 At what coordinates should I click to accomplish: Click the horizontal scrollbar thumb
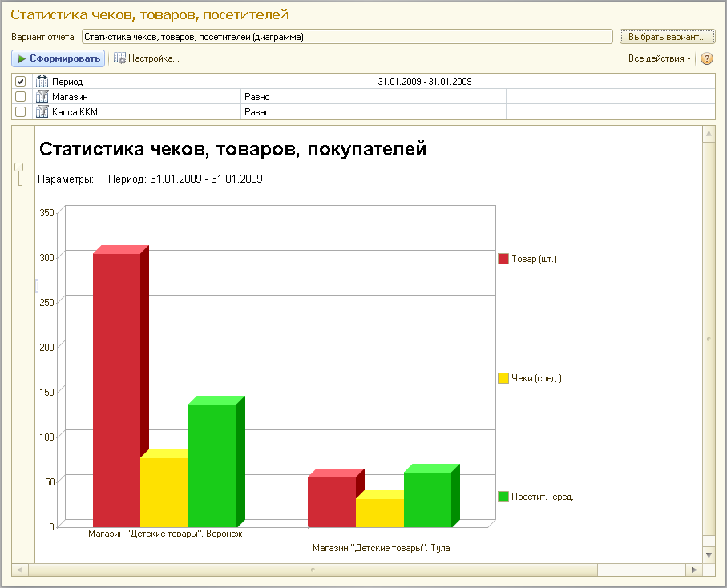[313, 570]
